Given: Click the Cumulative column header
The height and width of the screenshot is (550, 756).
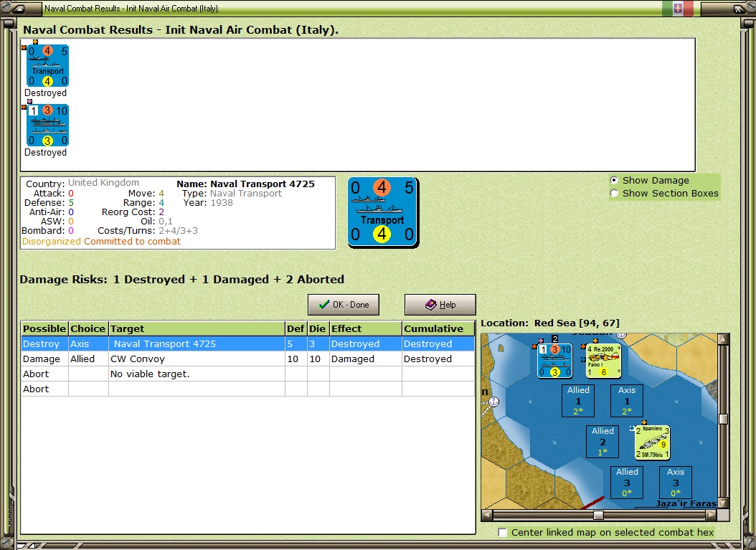Looking at the screenshot, I should coord(438,328).
